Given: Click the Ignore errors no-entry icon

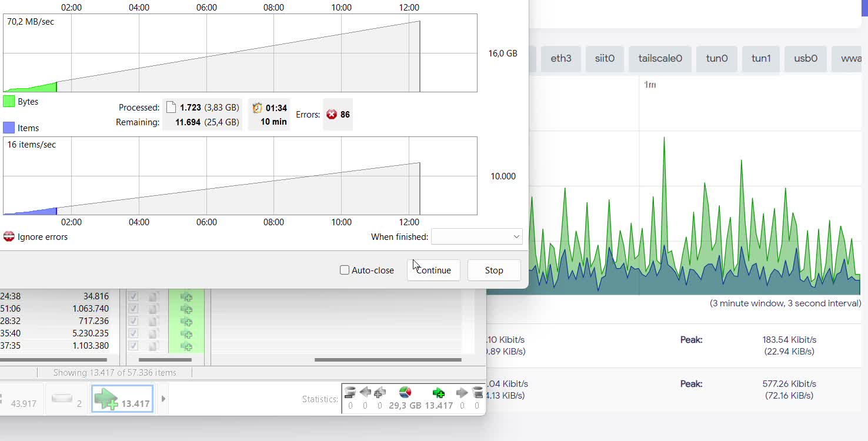Looking at the screenshot, I should (x=9, y=236).
